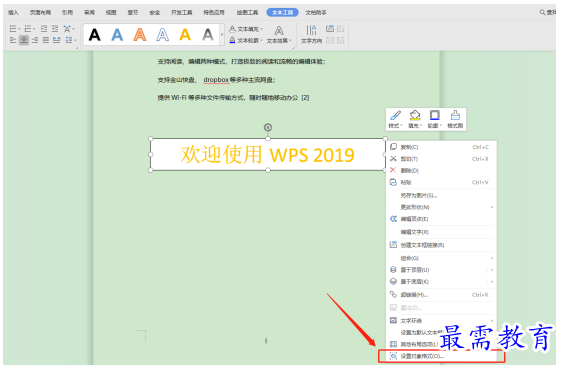Switch to the 插入 ribbon tab

point(13,13)
